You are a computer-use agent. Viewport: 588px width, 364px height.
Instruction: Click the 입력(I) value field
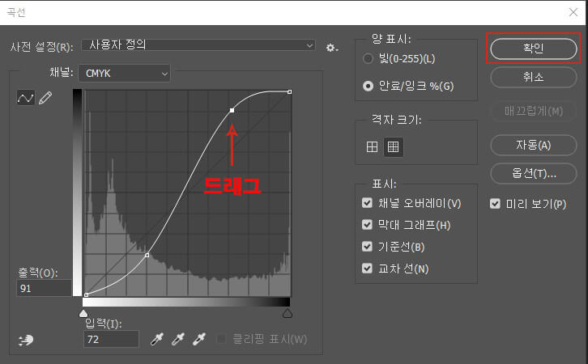(x=111, y=339)
